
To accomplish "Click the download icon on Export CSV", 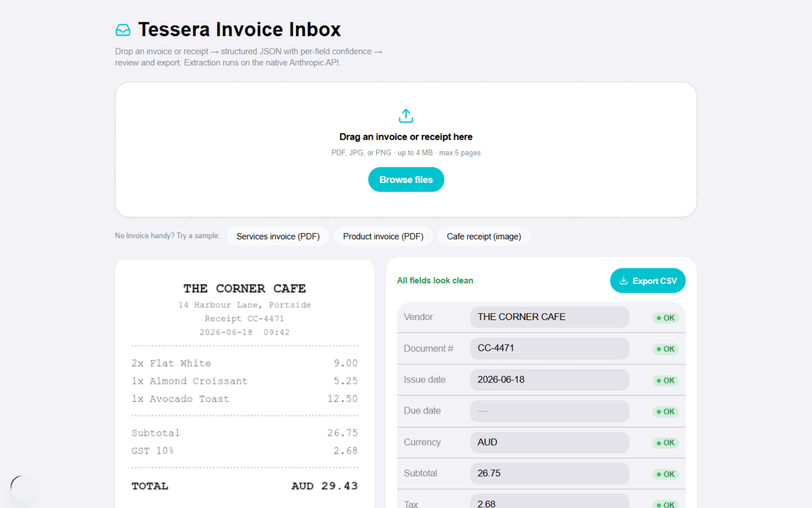I will pyautogui.click(x=624, y=281).
